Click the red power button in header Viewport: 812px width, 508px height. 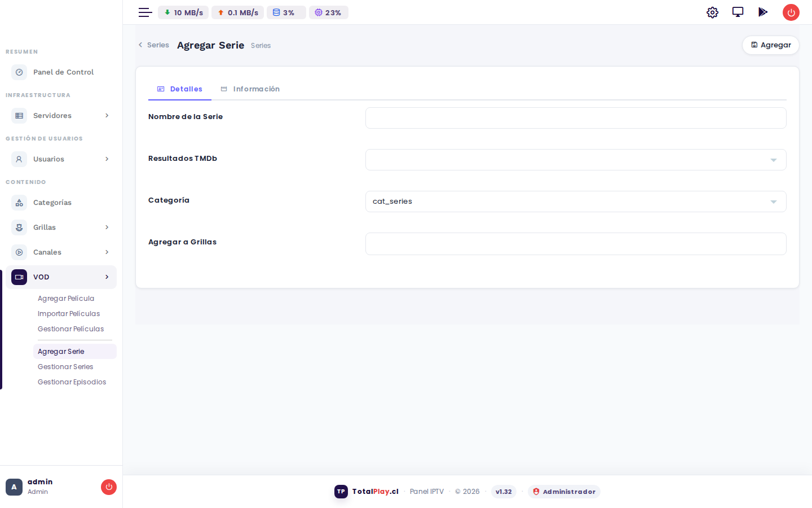pyautogui.click(x=791, y=12)
